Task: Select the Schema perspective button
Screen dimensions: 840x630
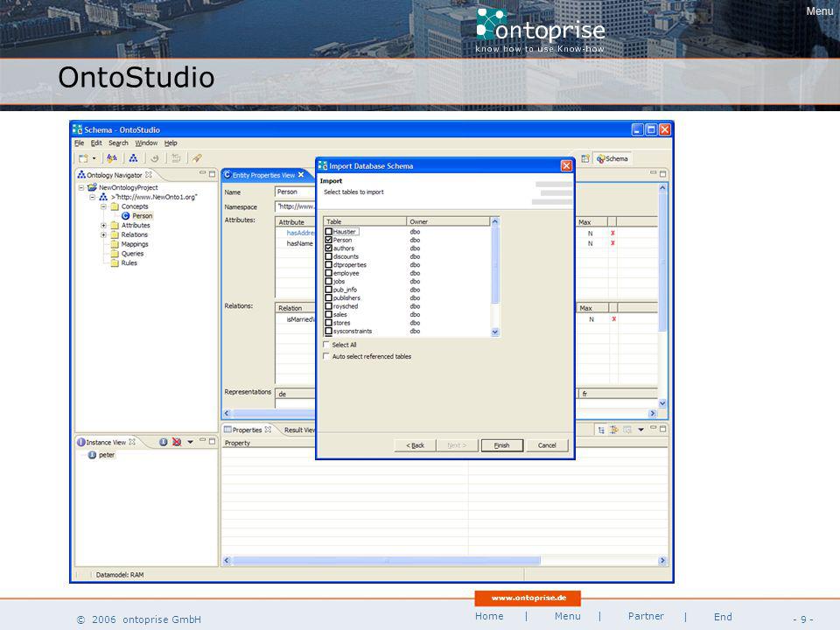Action: click(612, 158)
